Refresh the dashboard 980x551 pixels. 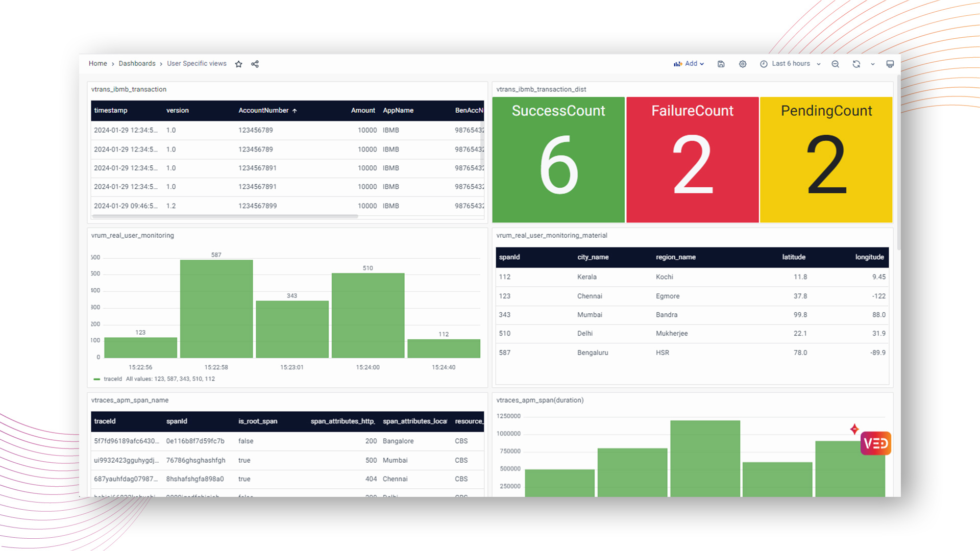[x=856, y=64]
